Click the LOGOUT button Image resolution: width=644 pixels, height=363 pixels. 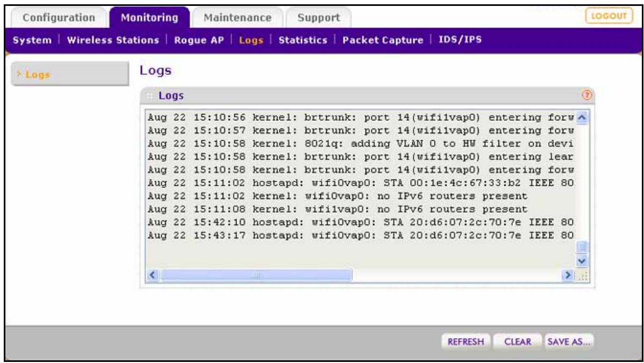pyautogui.click(x=609, y=16)
